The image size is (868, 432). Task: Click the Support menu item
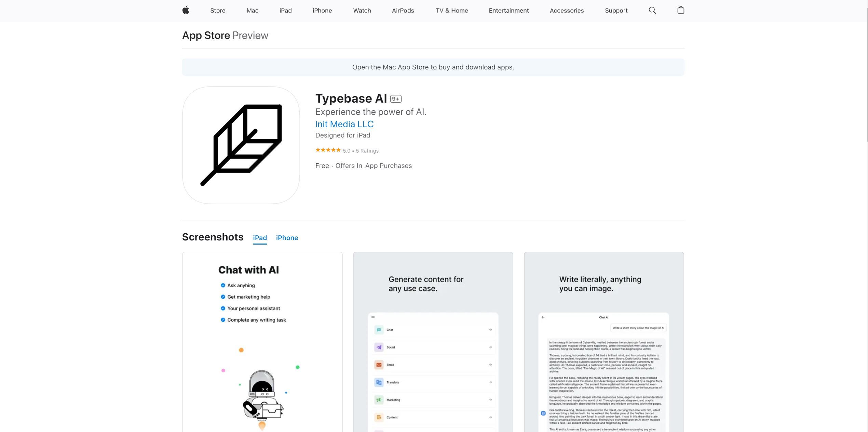pos(616,11)
